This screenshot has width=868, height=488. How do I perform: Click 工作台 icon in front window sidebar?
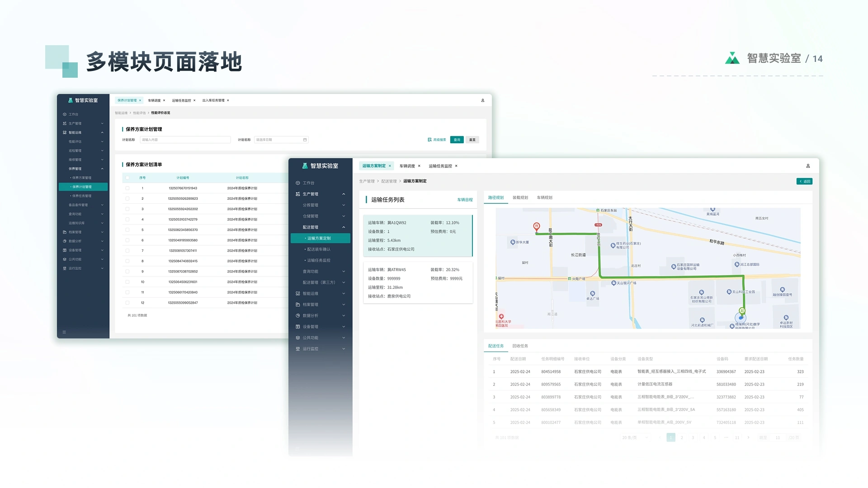coord(298,183)
